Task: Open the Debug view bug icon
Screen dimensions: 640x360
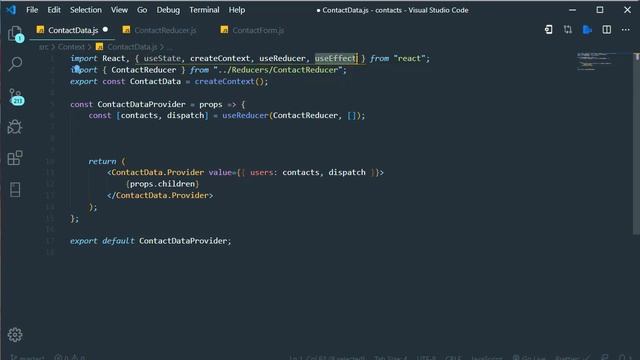Action: 15,127
